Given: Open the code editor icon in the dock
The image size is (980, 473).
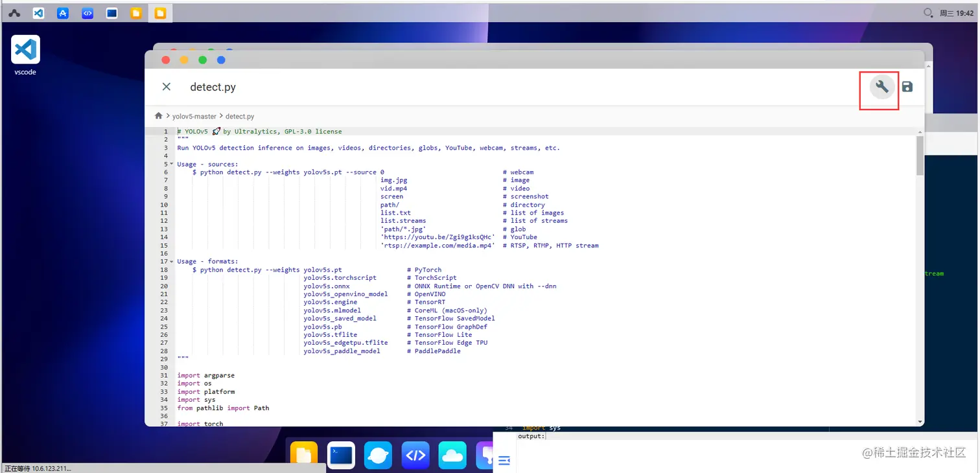Looking at the screenshot, I should 415,455.
